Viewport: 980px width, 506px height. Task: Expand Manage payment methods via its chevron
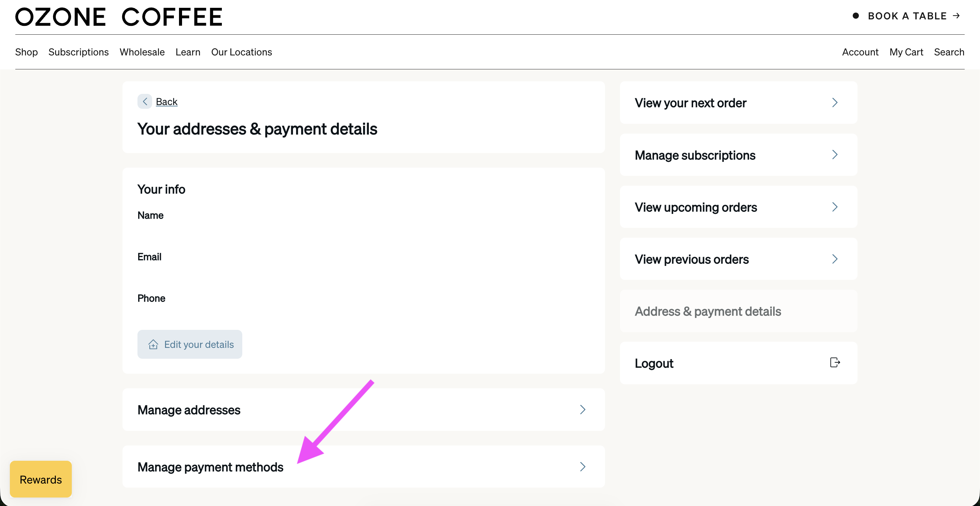click(x=583, y=467)
